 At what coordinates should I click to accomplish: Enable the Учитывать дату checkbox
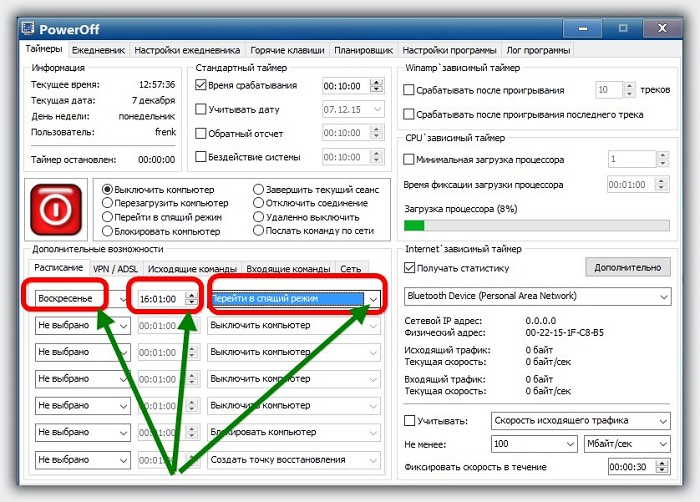200,109
